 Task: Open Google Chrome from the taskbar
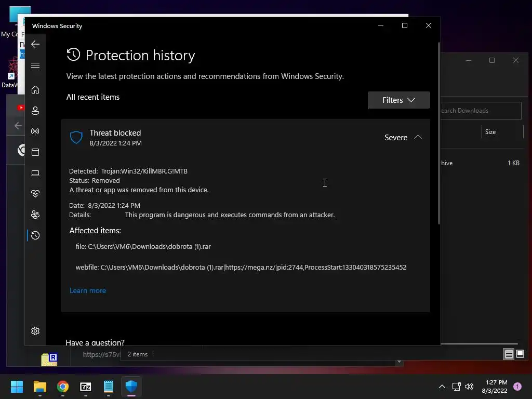[x=63, y=387]
